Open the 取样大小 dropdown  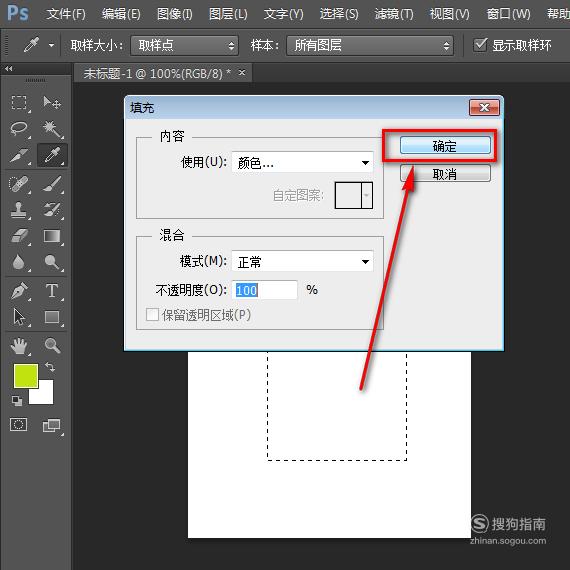click(x=185, y=45)
